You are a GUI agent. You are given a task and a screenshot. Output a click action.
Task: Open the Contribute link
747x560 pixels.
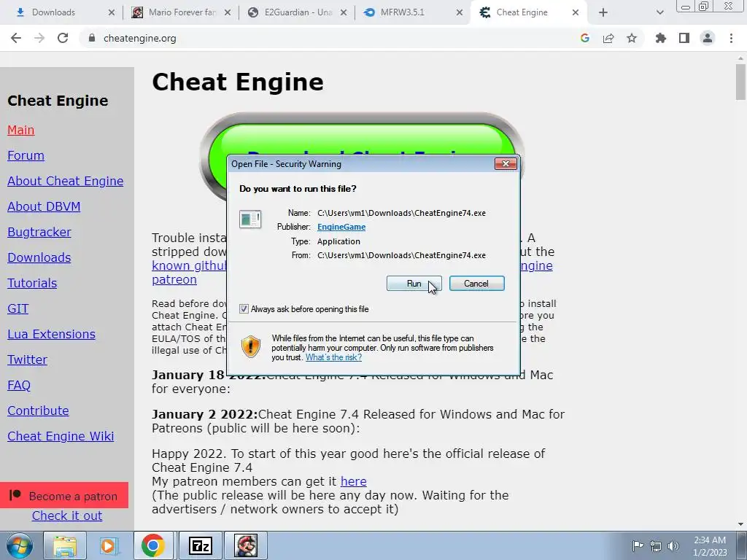click(x=38, y=411)
